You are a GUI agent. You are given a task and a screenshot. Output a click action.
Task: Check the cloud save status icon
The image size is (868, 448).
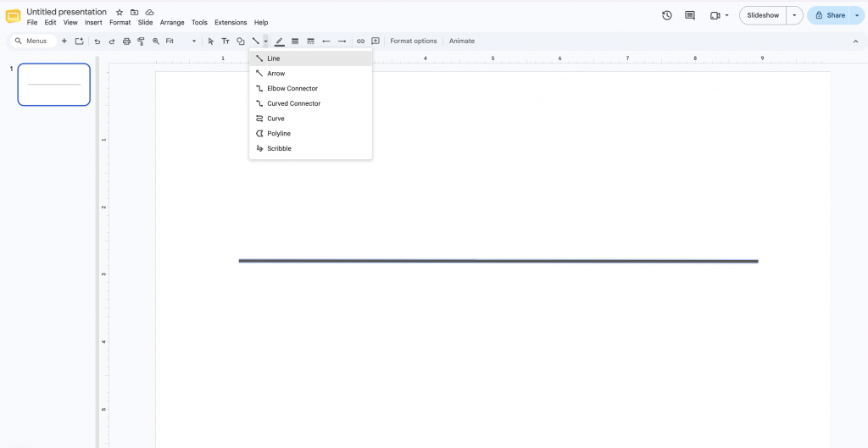[x=149, y=12]
